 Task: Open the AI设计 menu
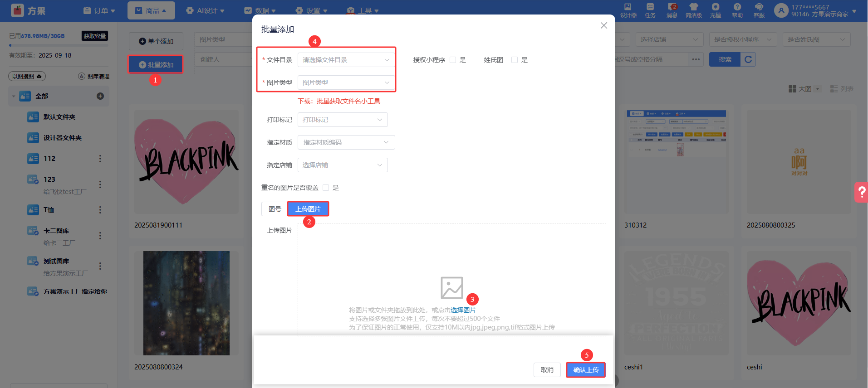pyautogui.click(x=205, y=10)
